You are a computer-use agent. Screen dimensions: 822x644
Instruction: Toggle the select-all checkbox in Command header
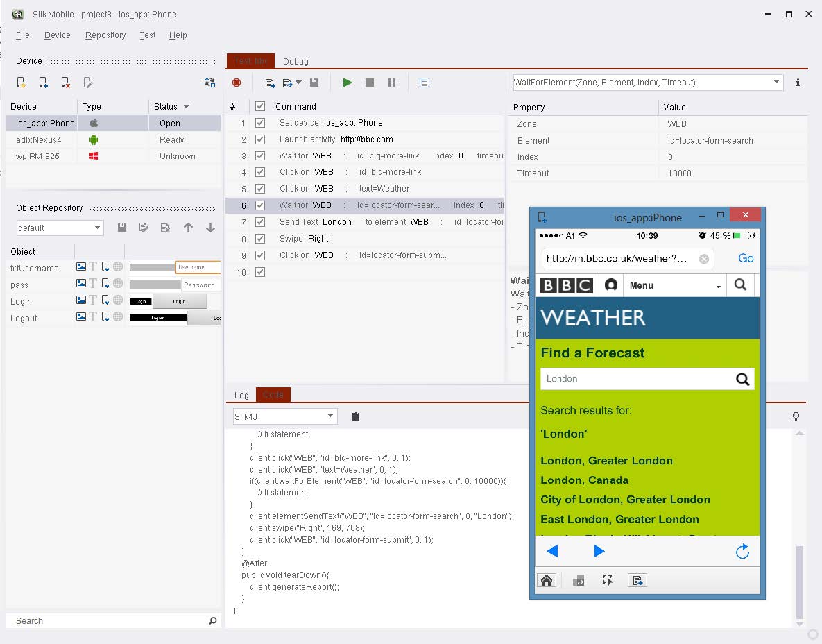[x=259, y=106]
